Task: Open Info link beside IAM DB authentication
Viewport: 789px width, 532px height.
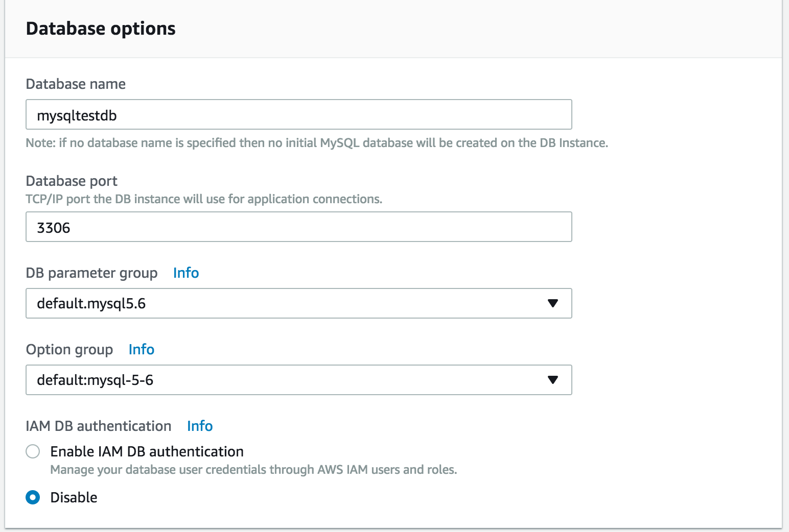Action: 200,426
